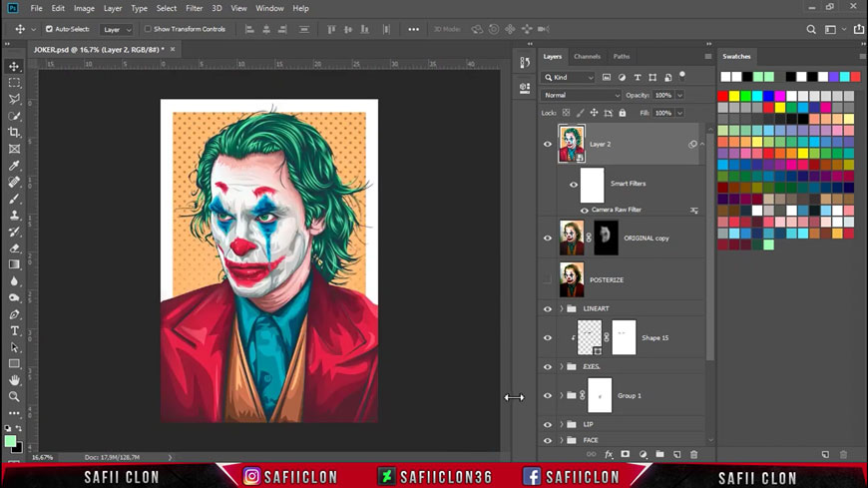Screen dimensions: 868x488
Task: Open the Kind filter dropdown
Action: tap(568, 78)
